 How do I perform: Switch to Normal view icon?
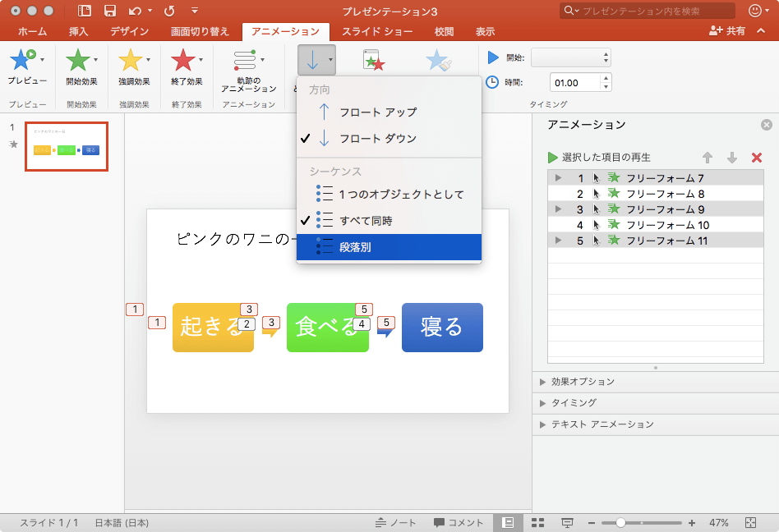(507, 522)
